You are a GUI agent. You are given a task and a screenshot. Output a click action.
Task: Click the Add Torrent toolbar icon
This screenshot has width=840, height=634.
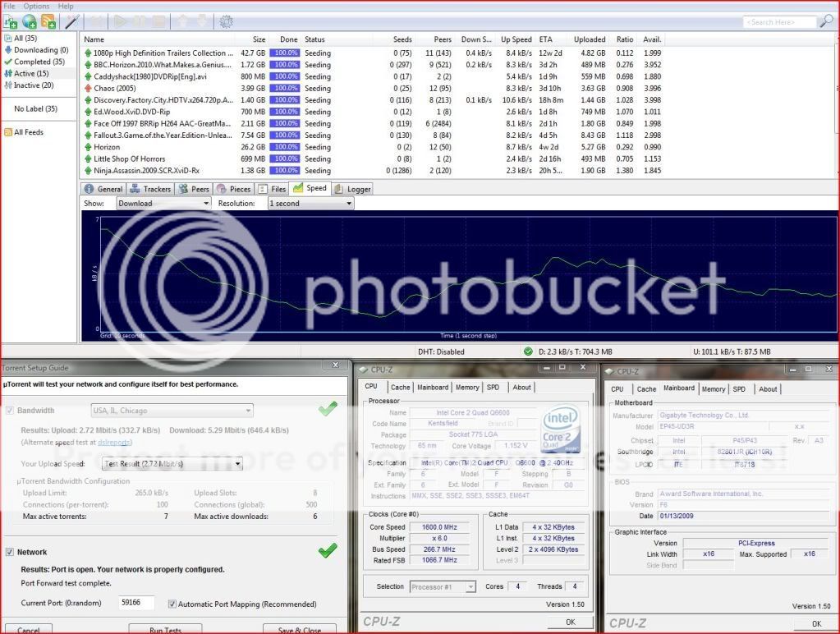[11, 22]
